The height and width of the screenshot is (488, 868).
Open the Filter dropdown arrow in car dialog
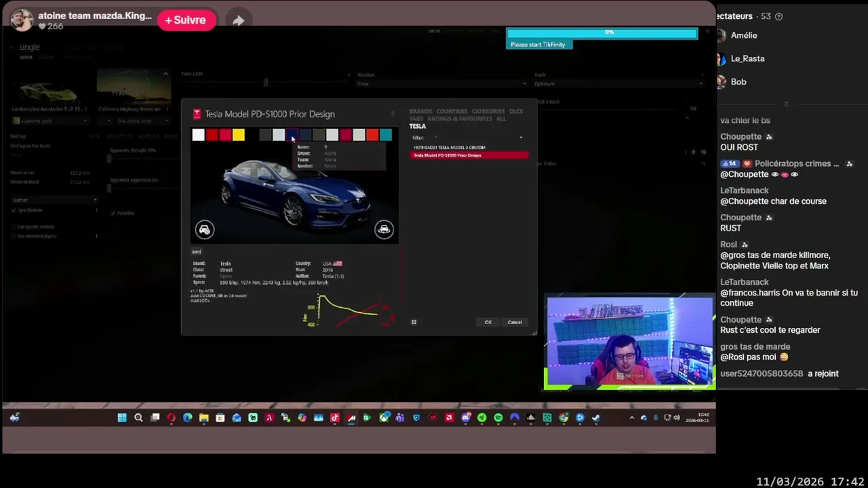coord(521,138)
